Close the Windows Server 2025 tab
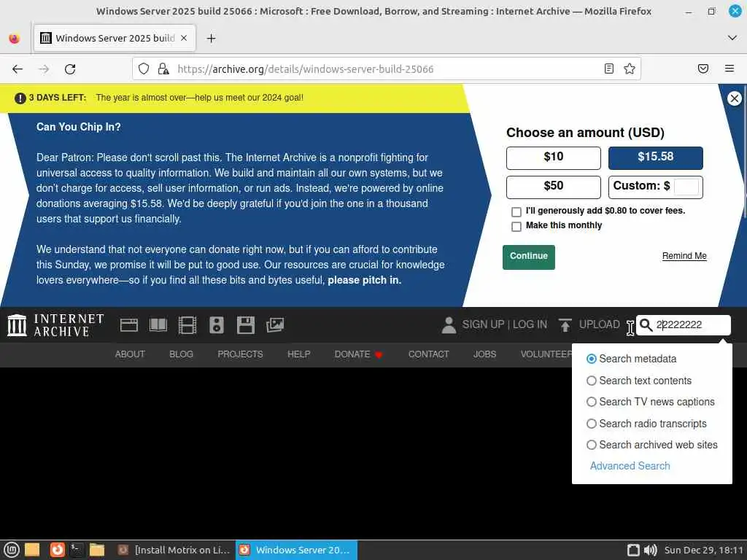Viewport: 747px width, 560px height. coord(184,38)
